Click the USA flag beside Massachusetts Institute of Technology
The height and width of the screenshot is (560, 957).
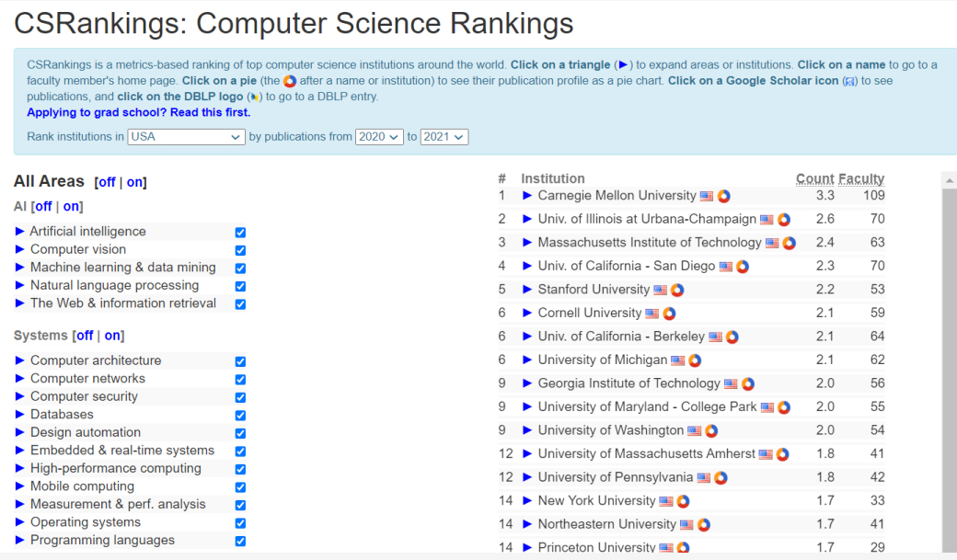(772, 244)
